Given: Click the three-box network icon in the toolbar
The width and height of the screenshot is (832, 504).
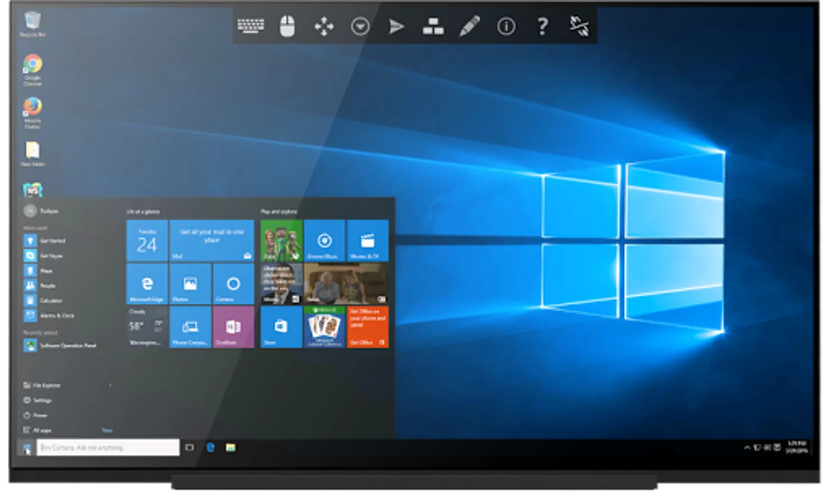Looking at the screenshot, I should click(x=433, y=26).
